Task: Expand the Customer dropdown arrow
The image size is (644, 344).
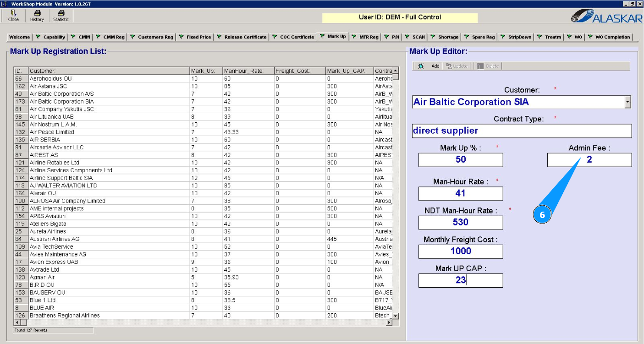Action: (627, 102)
